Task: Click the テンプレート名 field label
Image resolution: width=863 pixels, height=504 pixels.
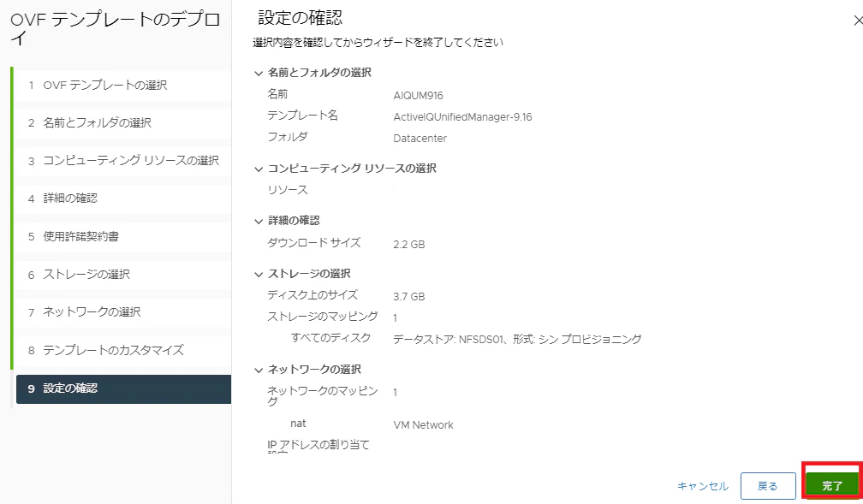Action: 303,116
